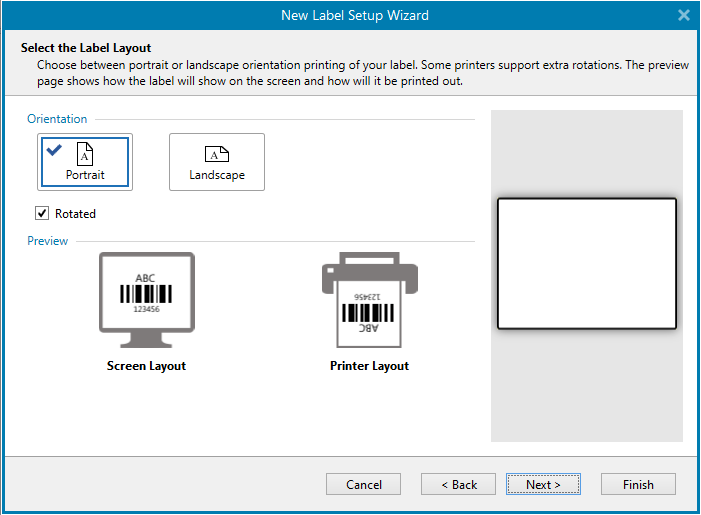Go to previous step with Back
This screenshot has height=515, width=701.
click(459, 484)
